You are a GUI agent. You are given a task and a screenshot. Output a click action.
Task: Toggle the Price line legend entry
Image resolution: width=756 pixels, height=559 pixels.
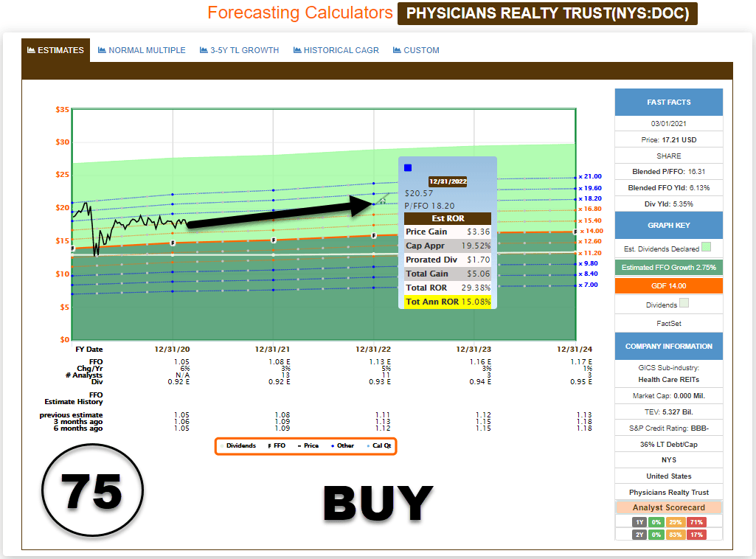tap(308, 445)
